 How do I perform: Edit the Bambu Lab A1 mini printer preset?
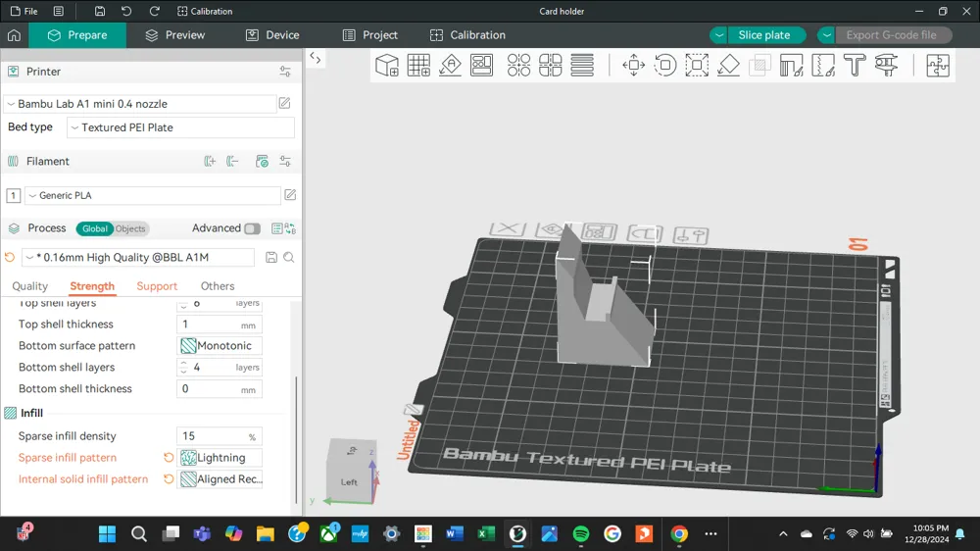pos(285,103)
